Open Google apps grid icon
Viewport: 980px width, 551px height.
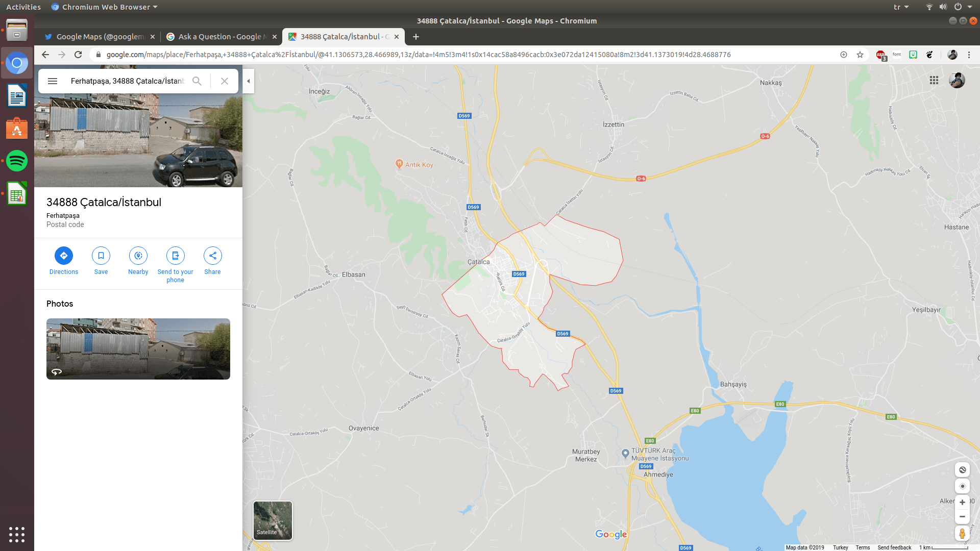934,80
